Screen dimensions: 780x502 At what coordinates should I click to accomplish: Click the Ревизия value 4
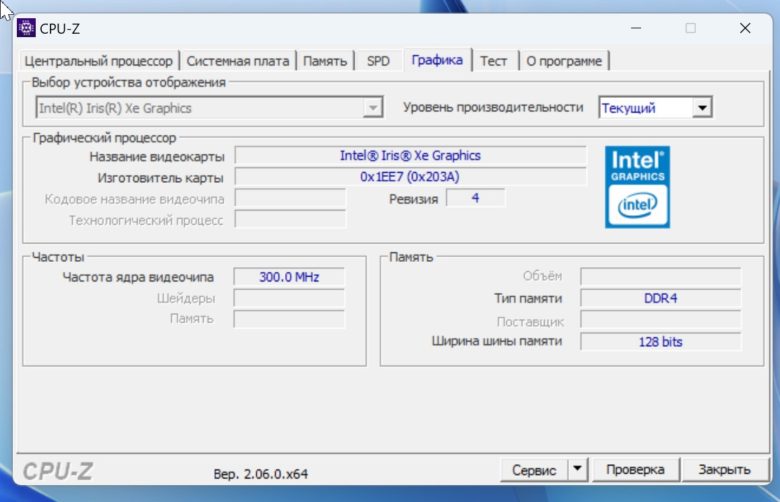(x=476, y=198)
